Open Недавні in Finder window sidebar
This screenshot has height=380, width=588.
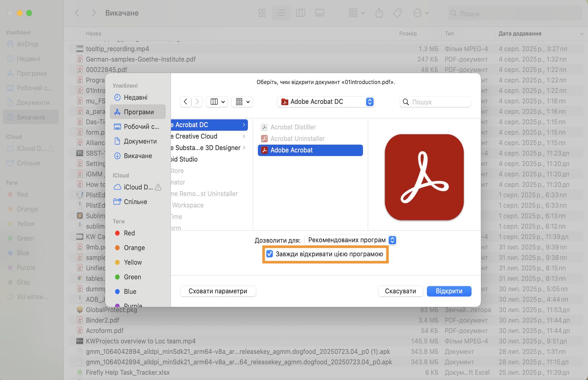point(31,59)
